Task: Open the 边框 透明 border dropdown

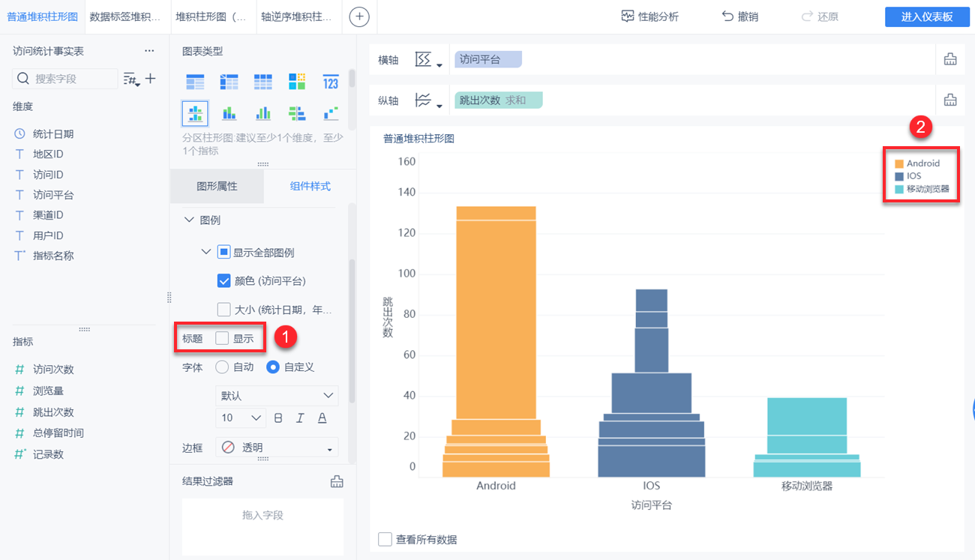Action: pos(277,448)
